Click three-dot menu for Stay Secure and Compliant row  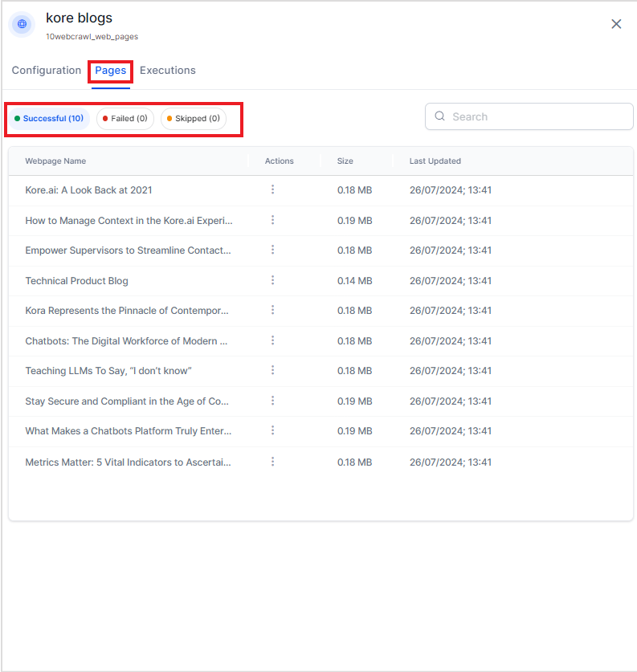tap(273, 401)
